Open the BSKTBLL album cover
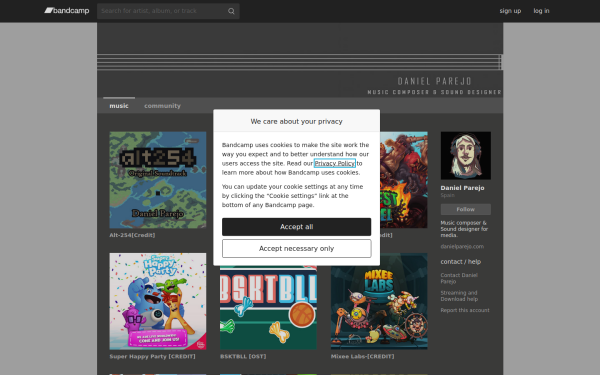This screenshot has width=600, height=375. [268, 308]
